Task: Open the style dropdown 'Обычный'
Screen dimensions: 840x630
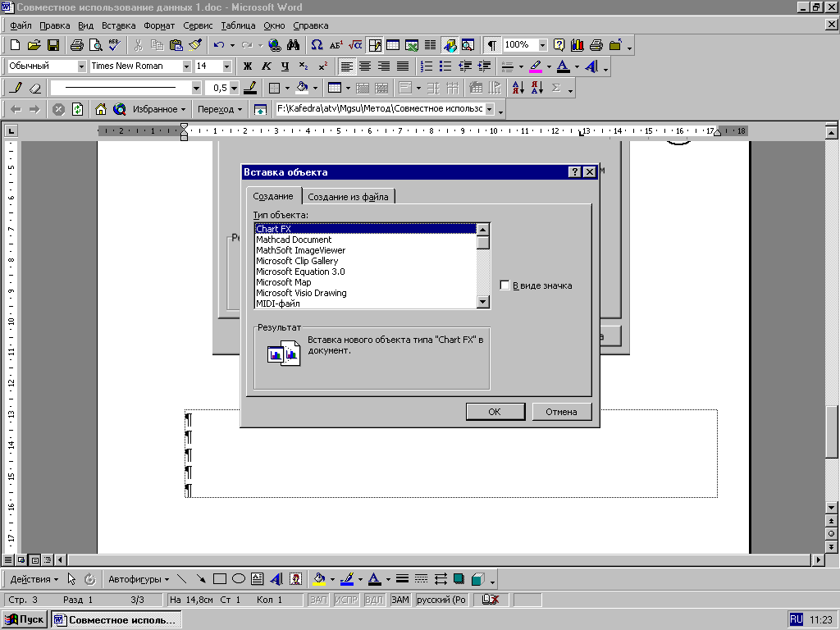Action: (x=81, y=66)
